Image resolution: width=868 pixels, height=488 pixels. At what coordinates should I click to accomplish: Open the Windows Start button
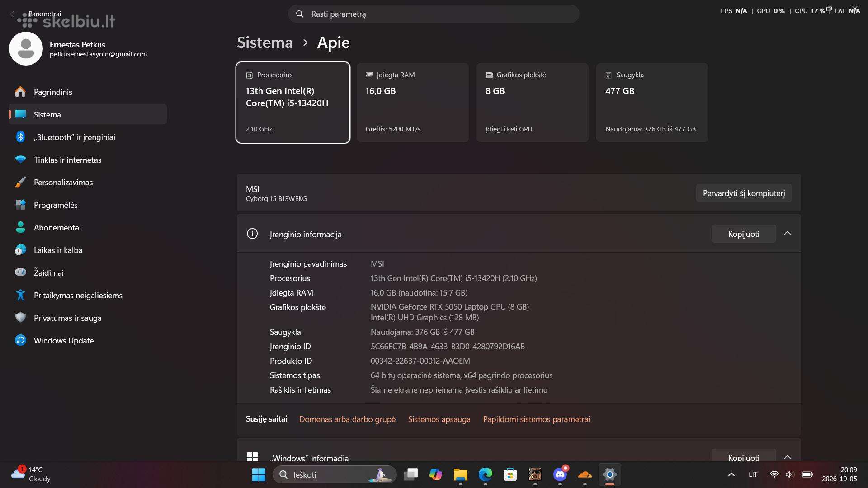tap(259, 474)
